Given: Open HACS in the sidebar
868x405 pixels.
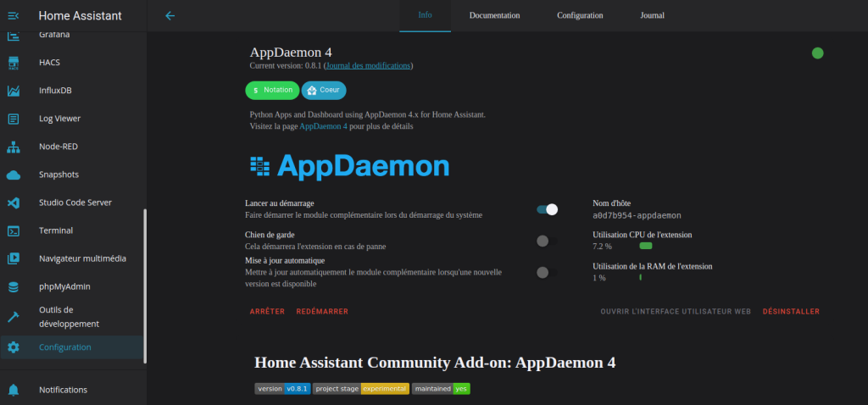Looking at the screenshot, I should click(72, 63).
